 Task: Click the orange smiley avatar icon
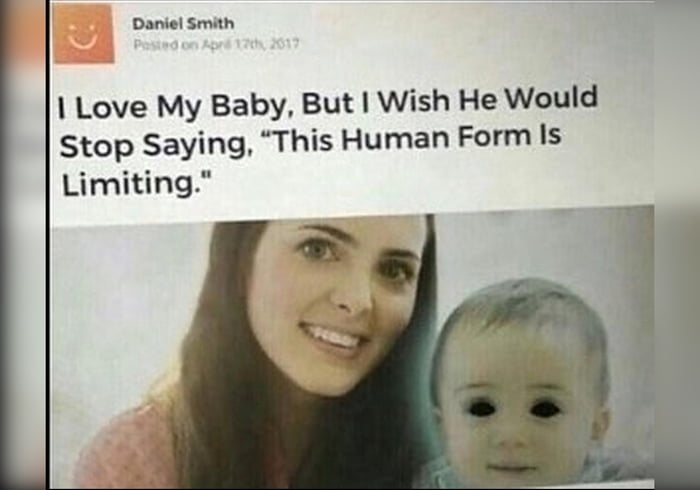click(84, 34)
